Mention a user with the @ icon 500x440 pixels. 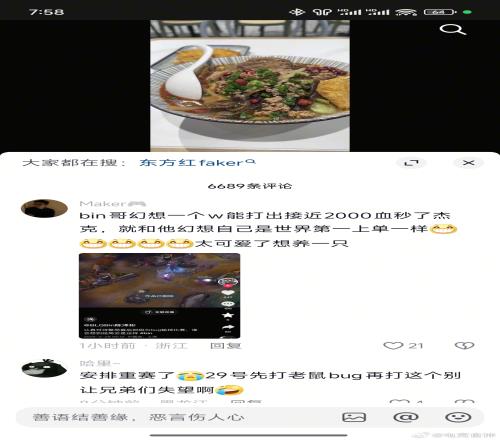coord(406,417)
